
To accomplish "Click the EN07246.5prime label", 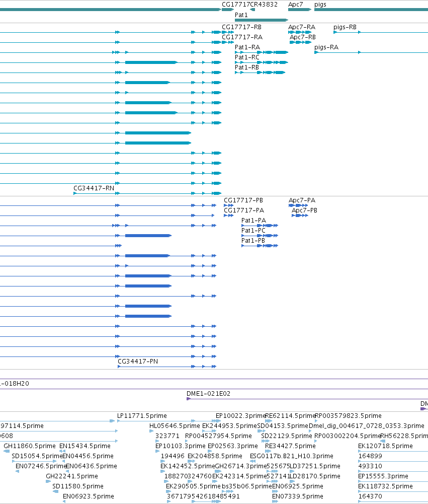I will pyautogui.click(x=41, y=466).
